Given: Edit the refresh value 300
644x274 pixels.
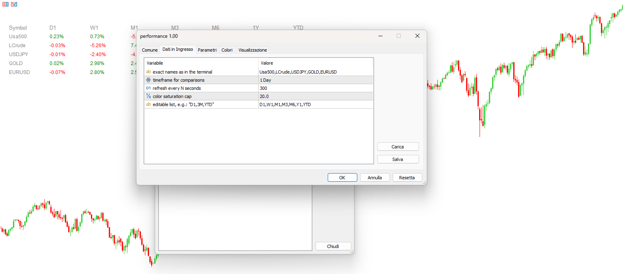Looking at the screenshot, I should point(316,88).
